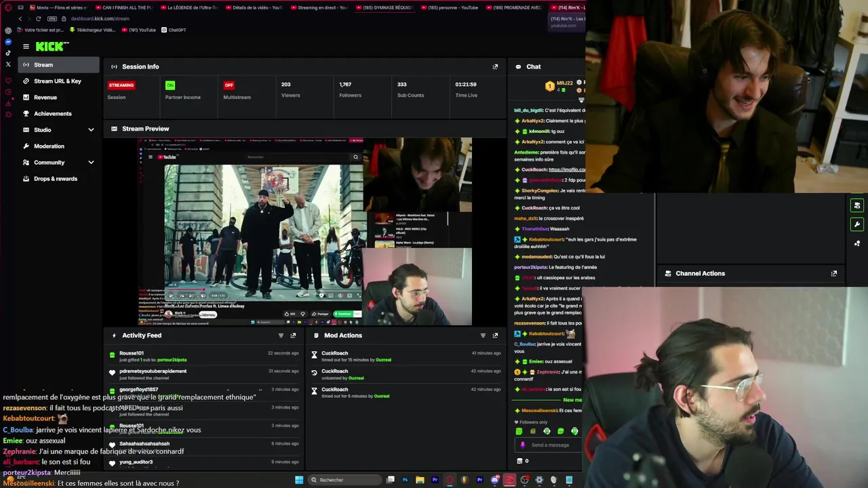Image resolution: width=868 pixels, height=488 pixels.
Task: Toggle the Partner Income ON indicator
Action: 170,85
